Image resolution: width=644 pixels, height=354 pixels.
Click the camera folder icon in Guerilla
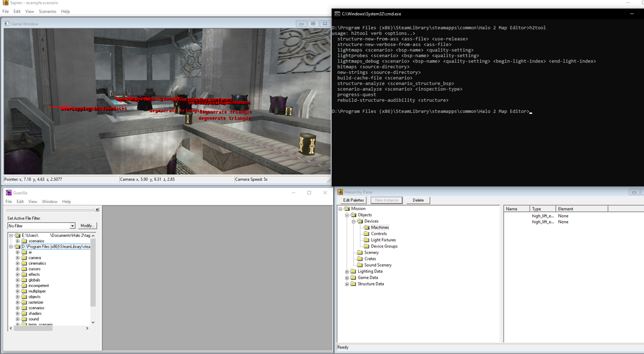tap(24, 258)
